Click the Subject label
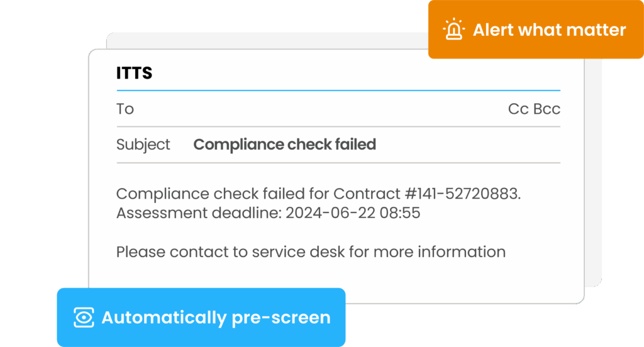Screen dimensions: 644x347 [143, 145]
